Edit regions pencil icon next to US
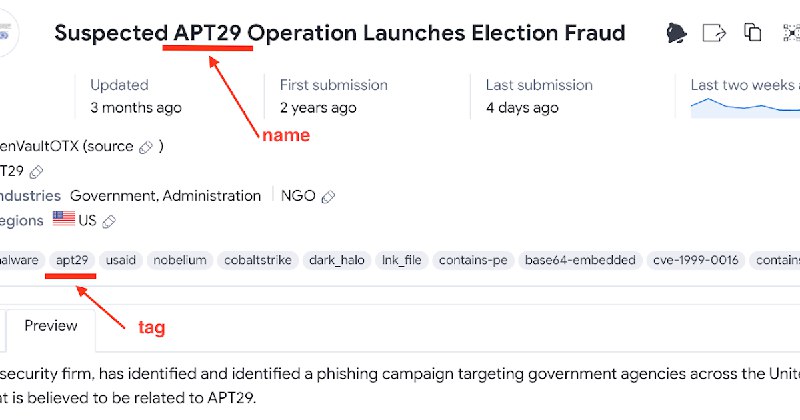The width and height of the screenshot is (800, 420). pyautogui.click(x=109, y=221)
